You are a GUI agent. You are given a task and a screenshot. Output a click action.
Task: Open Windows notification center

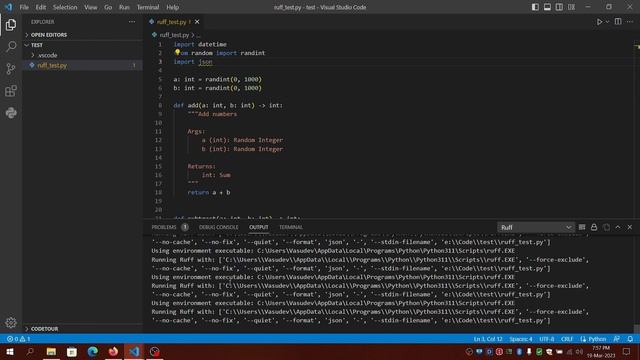(x=627, y=351)
